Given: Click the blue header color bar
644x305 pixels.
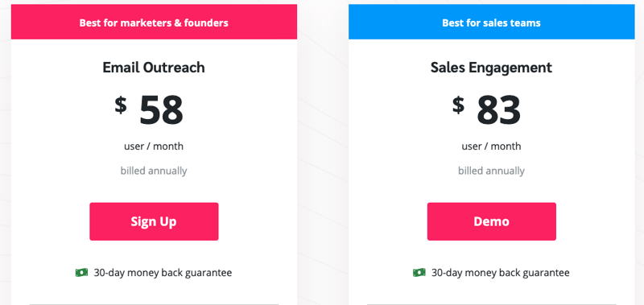Looking at the screenshot, I should click(x=492, y=22).
